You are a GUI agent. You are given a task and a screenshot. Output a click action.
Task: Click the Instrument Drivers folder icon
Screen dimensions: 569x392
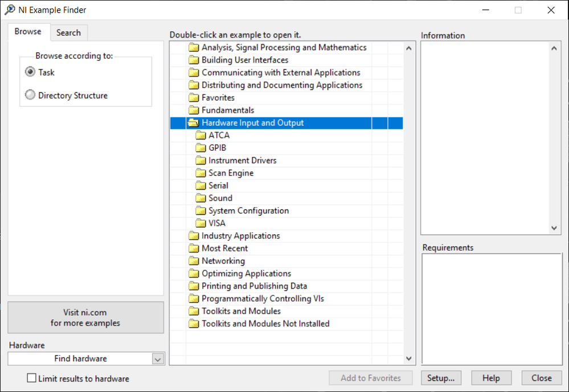tap(200, 160)
